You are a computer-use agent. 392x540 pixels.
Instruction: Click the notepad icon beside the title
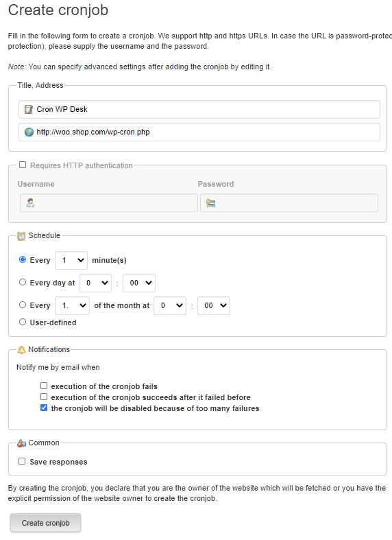(29, 110)
